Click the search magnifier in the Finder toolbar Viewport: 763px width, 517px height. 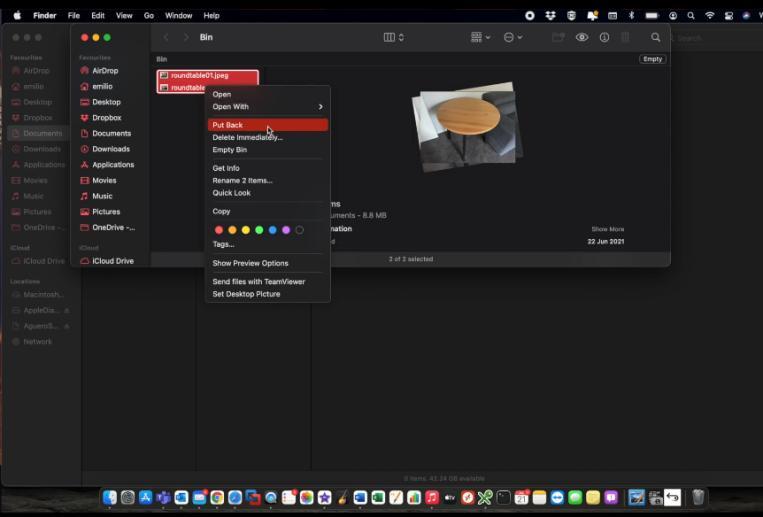tap(656, 37)
